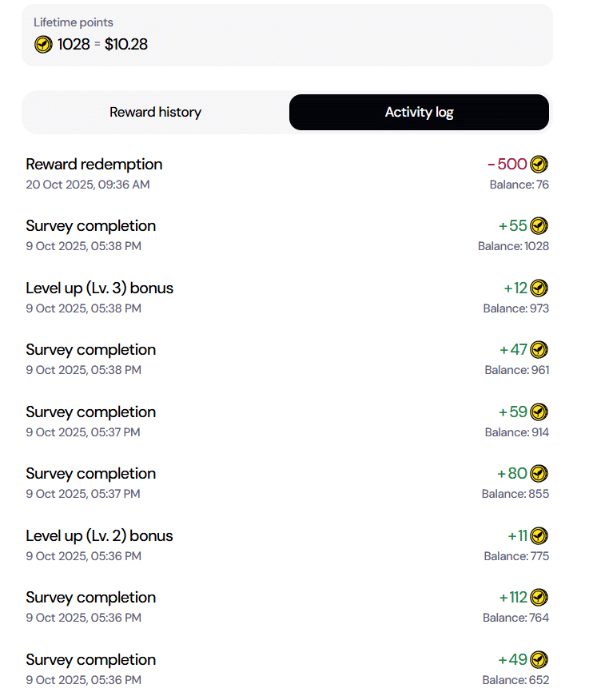Click the Lifetime points coin icon
This screenshot has width=597, height=700.
point(44,45)
